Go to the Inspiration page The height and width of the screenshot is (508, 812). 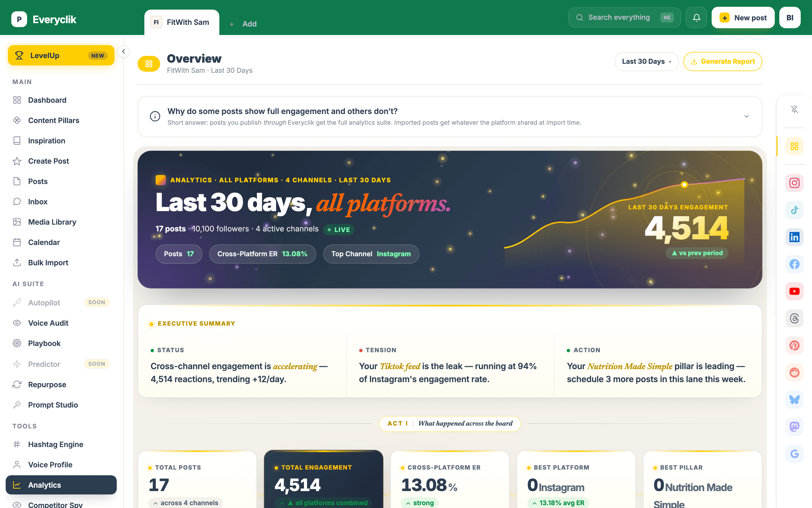tap(61, 141)
